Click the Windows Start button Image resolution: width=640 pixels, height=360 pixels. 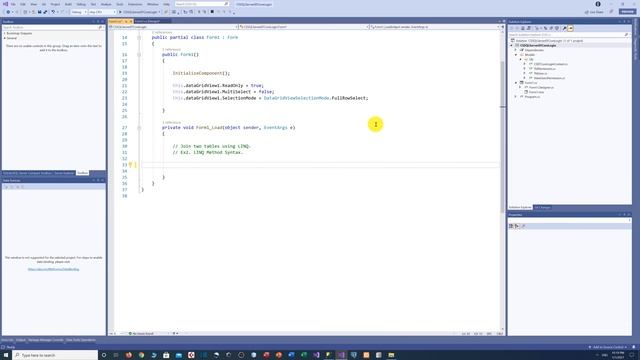point(6,355)
